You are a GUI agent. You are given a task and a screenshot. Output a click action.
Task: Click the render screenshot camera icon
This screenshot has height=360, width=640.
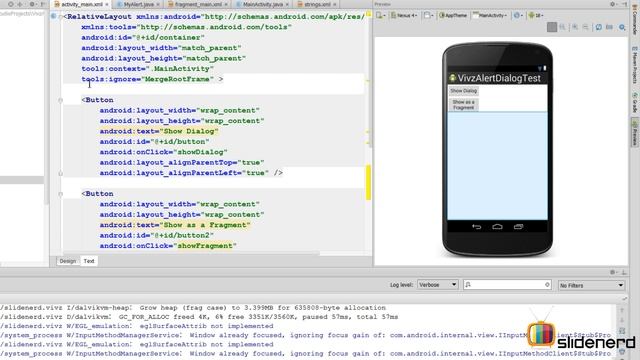pos(609,27)
